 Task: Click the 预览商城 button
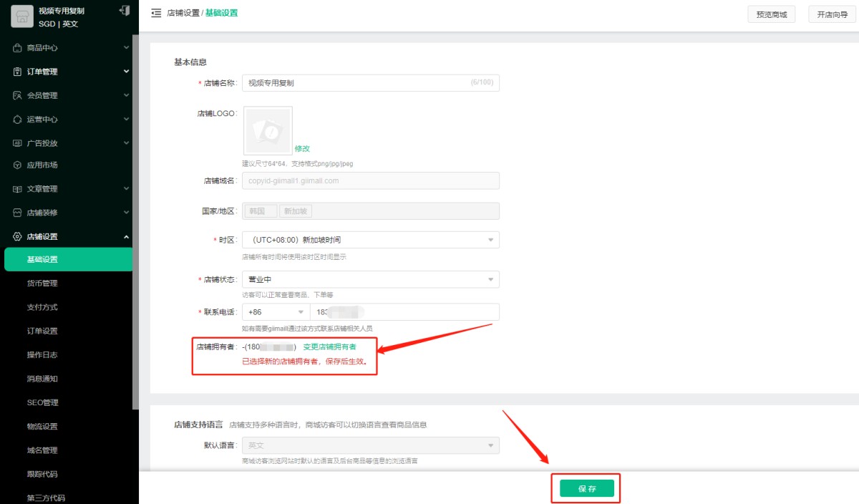point(770,14)
